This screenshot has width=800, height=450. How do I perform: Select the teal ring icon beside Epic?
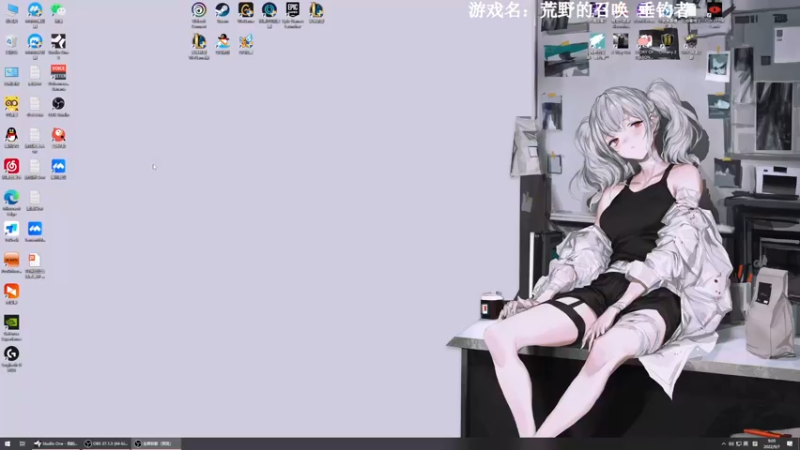point(269,15)
